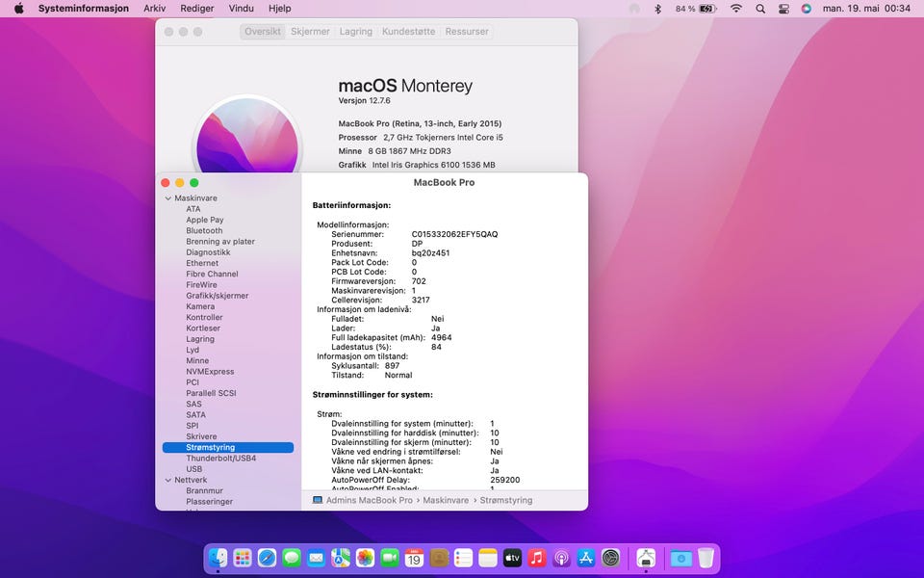The width and height of the screenshot is (924, 578).
Task: Open Mail app in the dock
Action: point(316,558)
